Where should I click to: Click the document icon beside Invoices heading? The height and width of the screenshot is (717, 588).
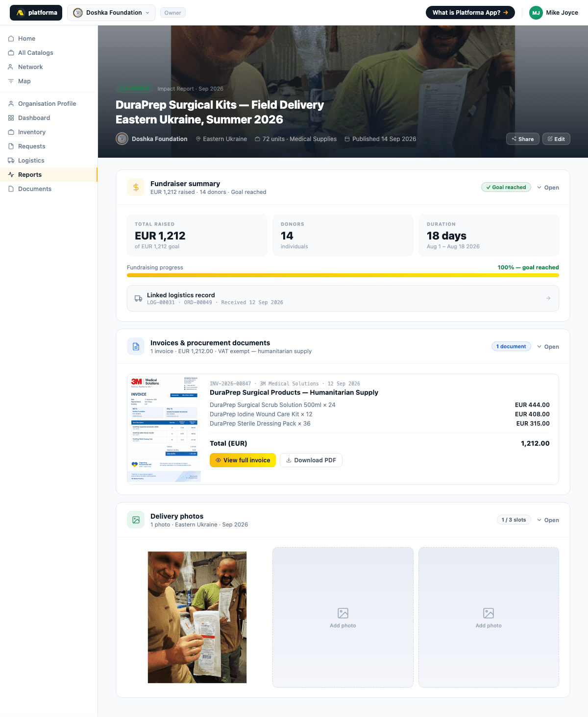(x=136, y=346)
